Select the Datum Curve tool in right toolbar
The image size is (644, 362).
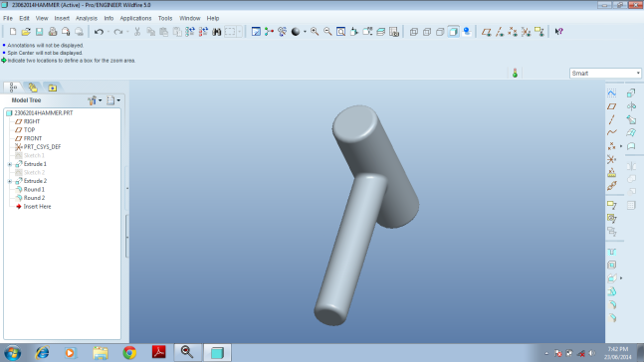point(611,132)
